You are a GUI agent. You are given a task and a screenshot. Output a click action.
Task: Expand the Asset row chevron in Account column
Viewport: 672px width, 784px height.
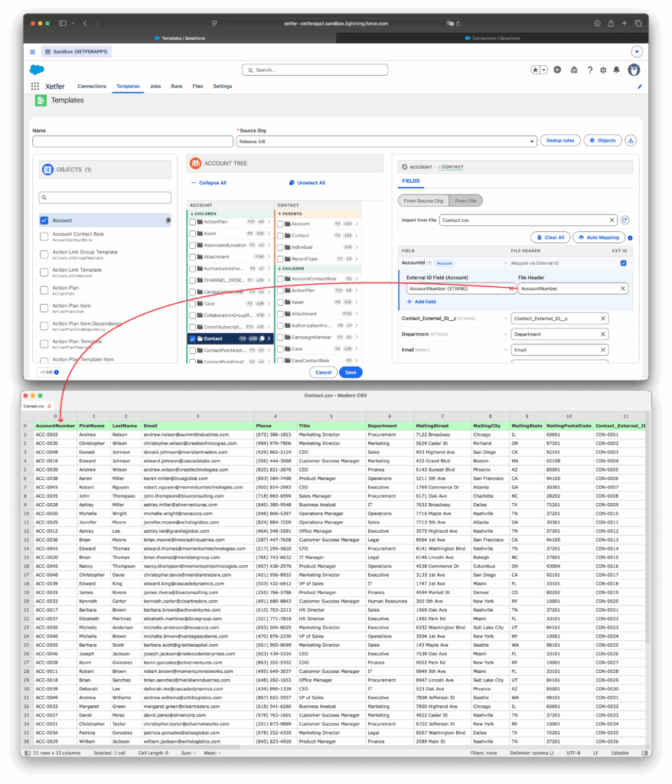pyautogui.click(x=269, y=234)
